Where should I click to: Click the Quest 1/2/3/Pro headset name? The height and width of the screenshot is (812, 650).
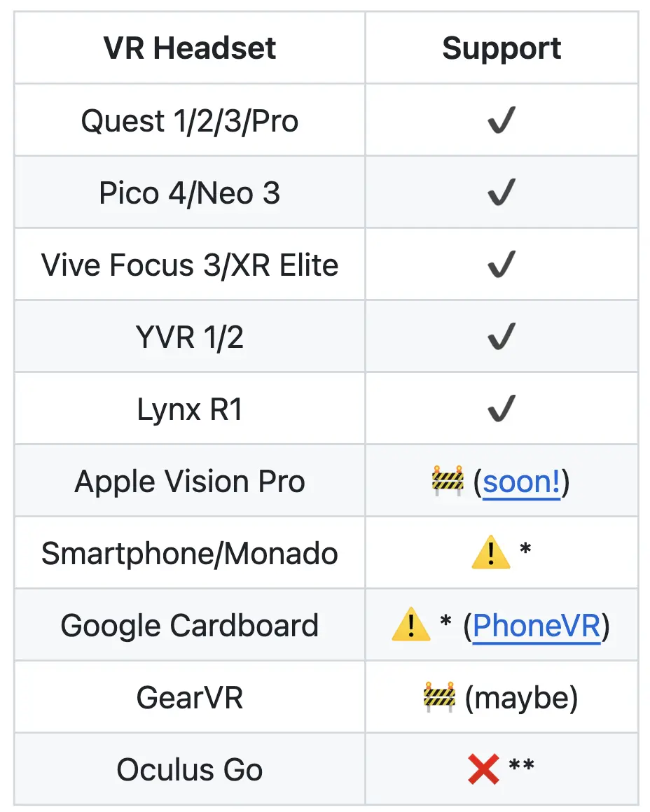(x=190, y=121)
